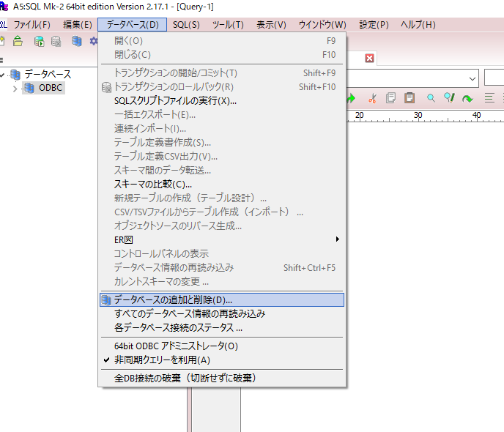This screenshot has height=432, width=504.
Task: Click greyed トランザクションのロールバック(R) entry
Action: click(222, 86)
